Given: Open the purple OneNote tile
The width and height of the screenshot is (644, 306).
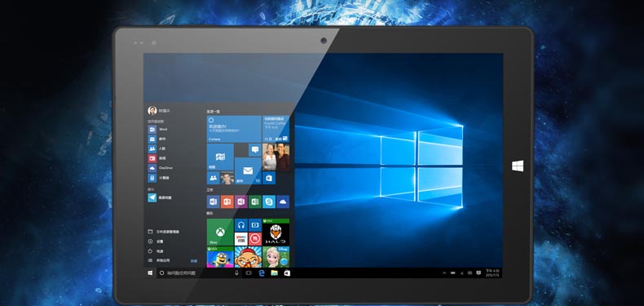Looking at the screenshot, I should 241,202.
